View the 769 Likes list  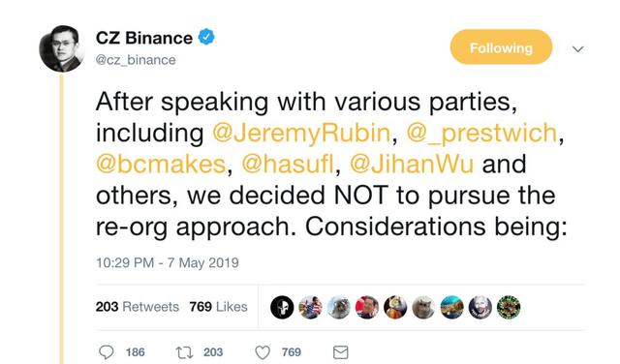pyautogui.click(x=218, y=307)
